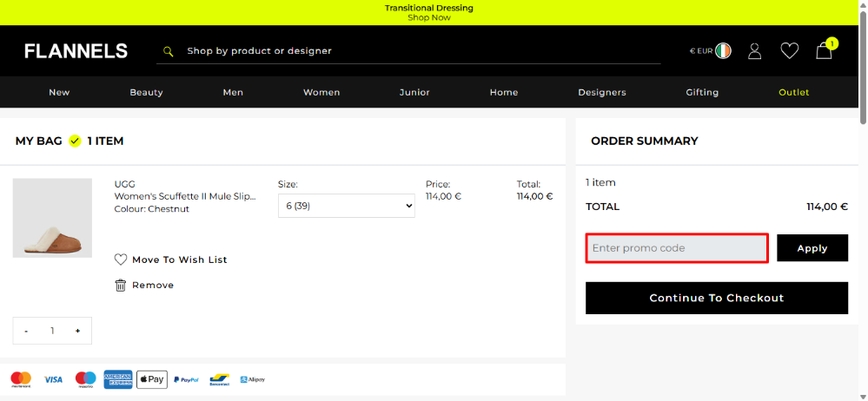868x401 pixels.
Task: Open the Size dropdown showing 6 (39)
Action: (x=346, y=206)
